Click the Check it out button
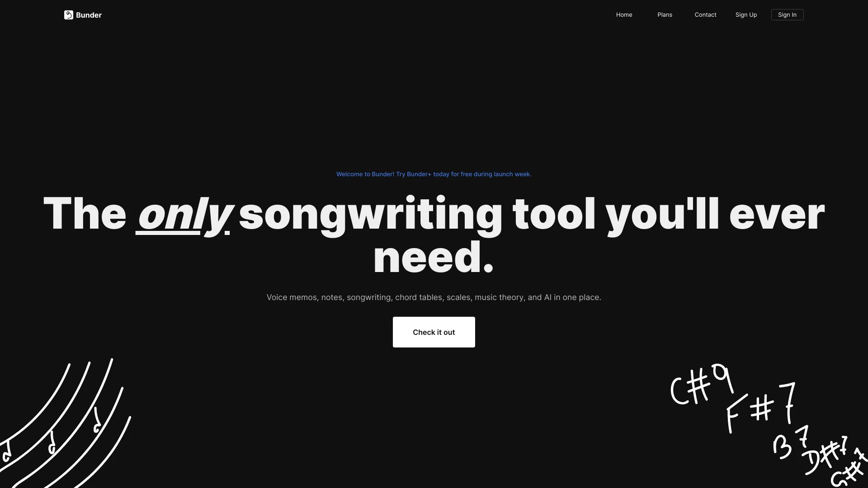 click(434, 332)
